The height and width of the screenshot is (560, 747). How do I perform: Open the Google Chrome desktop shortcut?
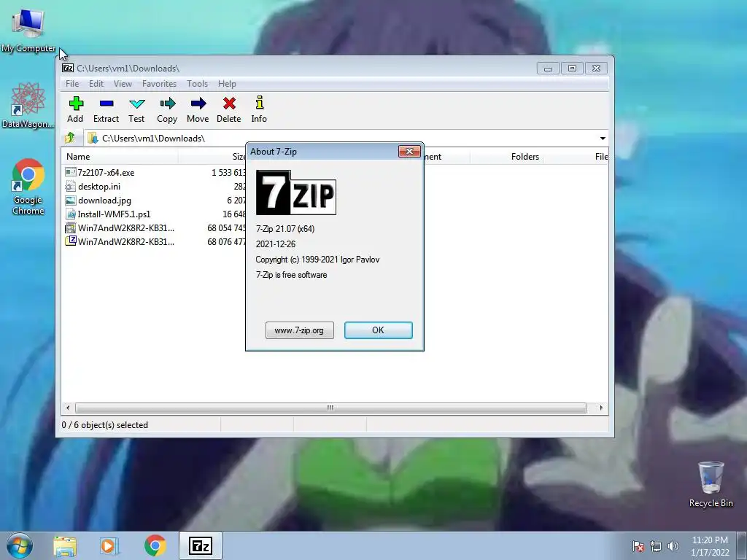[28, 187]
